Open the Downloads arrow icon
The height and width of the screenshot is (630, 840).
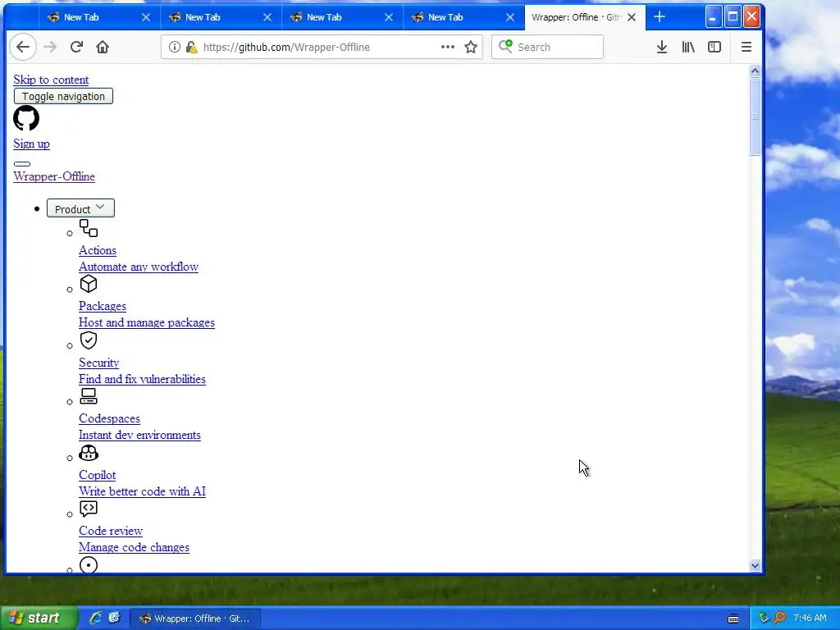pos(662,47)
